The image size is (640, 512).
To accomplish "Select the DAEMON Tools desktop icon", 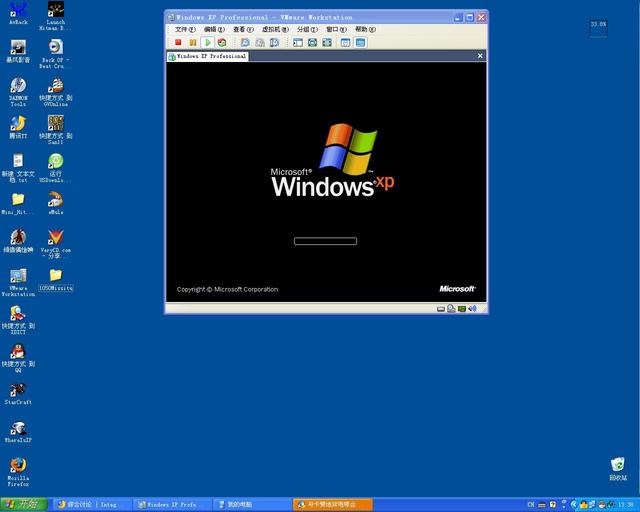I will 18,92.
